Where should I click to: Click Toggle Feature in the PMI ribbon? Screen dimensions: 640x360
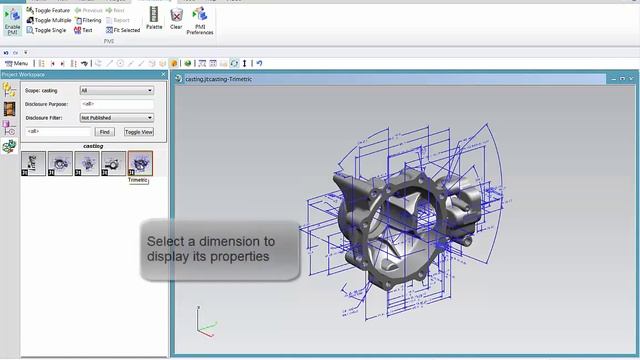pos(48,10)
